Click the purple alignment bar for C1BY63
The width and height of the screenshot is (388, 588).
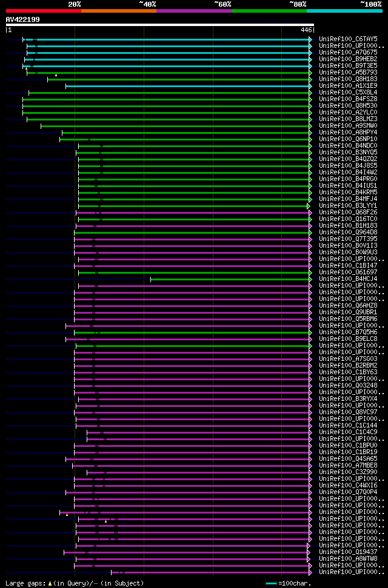pyautogui.click(x=192, y=373)
